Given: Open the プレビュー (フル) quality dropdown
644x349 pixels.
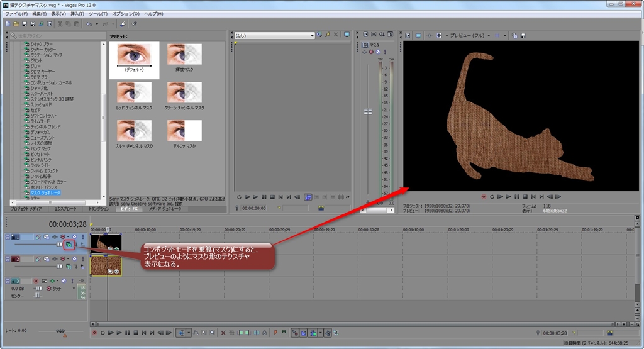Looking at the screenshot, I should point(466,35).
